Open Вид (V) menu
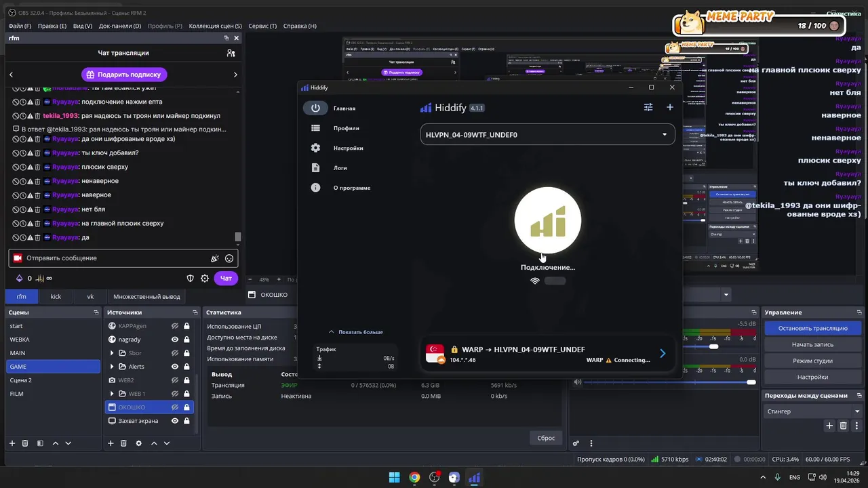 point(82,26)
